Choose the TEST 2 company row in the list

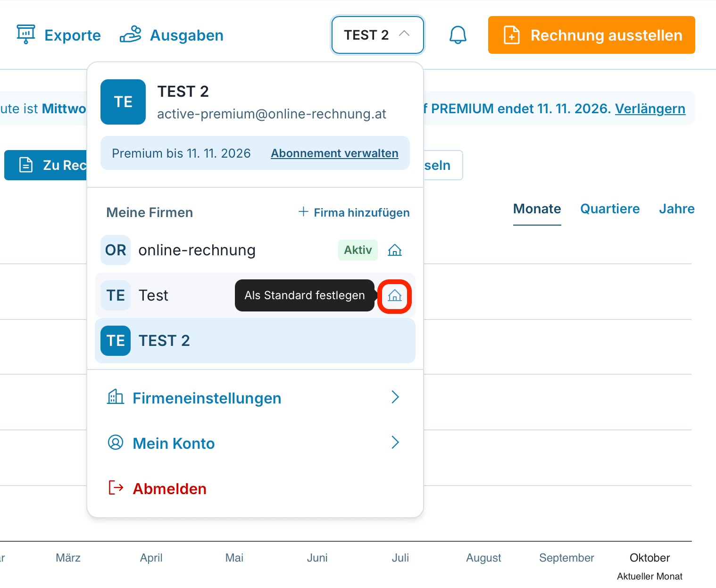tap(255, 341)
